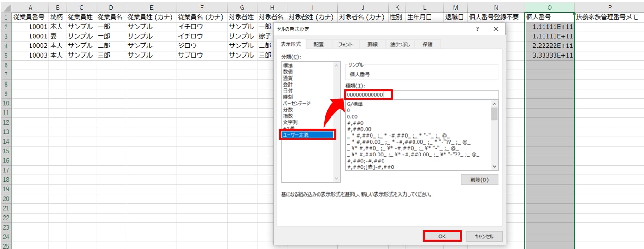Select the #,##0.00 format code
Viewport: 644px width, 249px height.
point(359,130)
